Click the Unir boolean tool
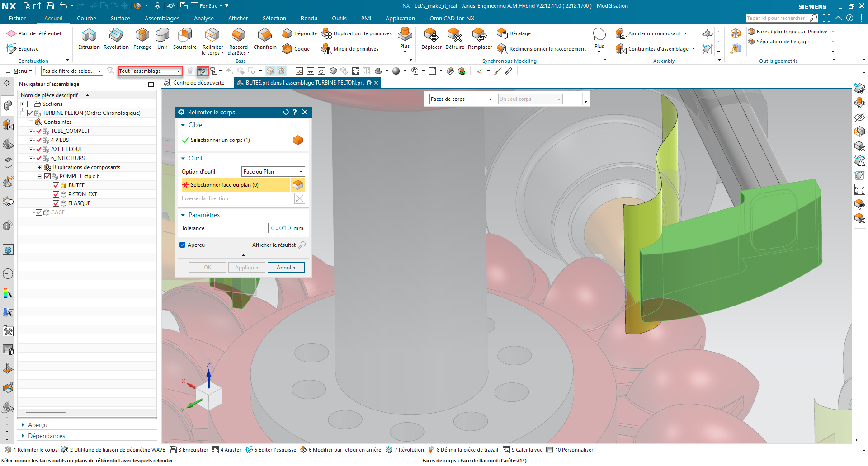 coord(162,39)
